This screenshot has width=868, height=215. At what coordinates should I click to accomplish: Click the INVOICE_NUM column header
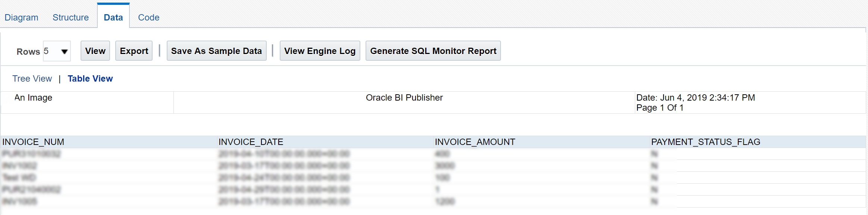[x=33, y=142]
